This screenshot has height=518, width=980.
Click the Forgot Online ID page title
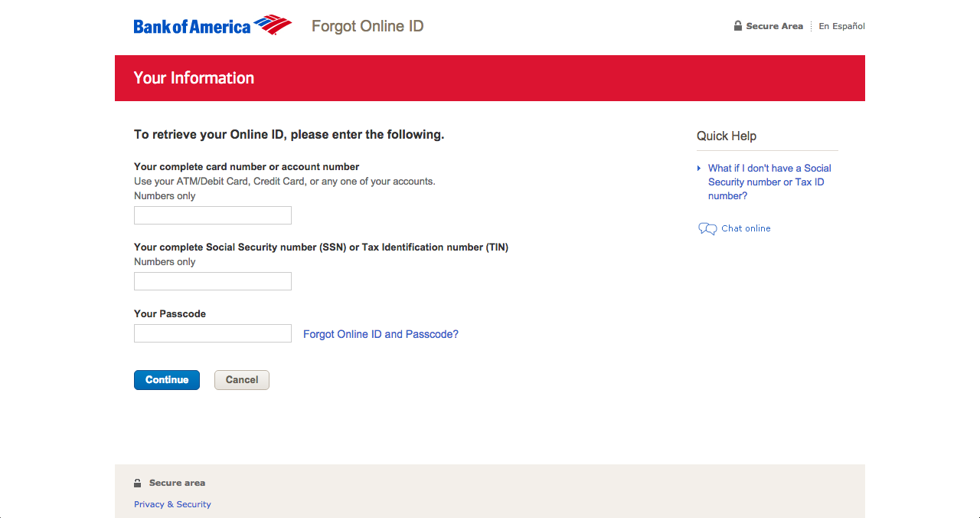(x=367, y=25)
